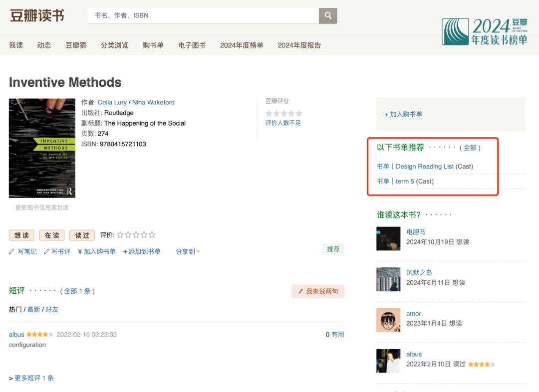Mark albus's review as 有用
539x392 pixels.
337,335
